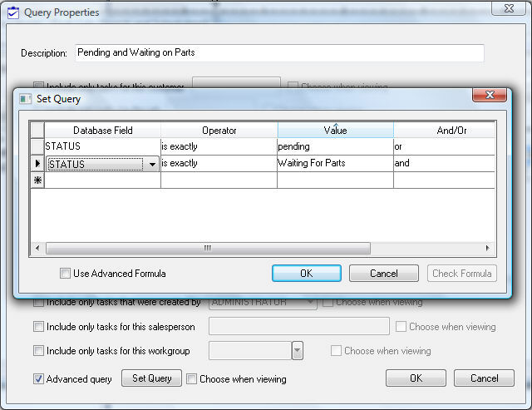The image size is (532, 410).
Task: Select the 'Waiting For Parts' value cell
Action: point(334,164)
